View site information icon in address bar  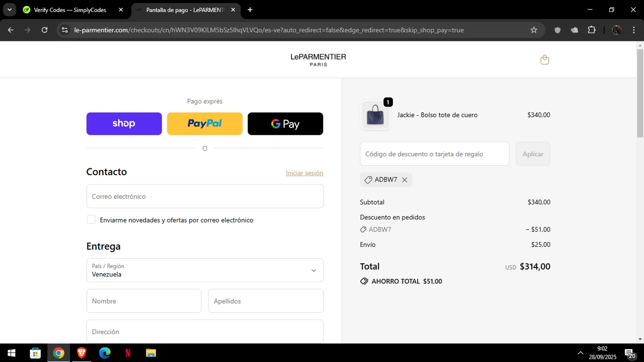click(65, 30)
